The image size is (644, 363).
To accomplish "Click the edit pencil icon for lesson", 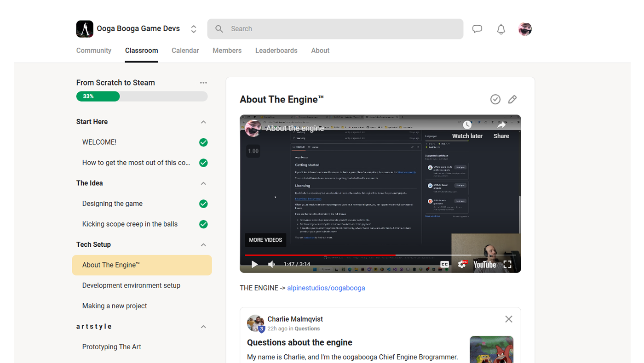I will click(512, 99).
